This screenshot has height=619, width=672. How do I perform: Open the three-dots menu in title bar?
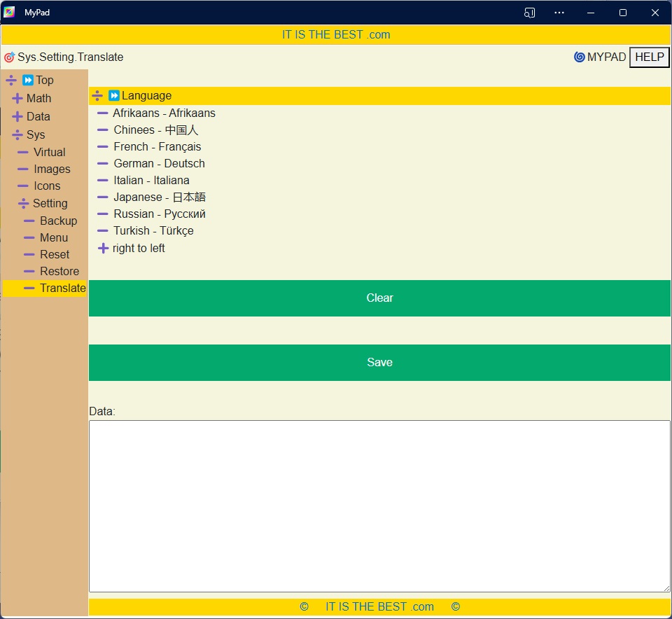(559, 13)
